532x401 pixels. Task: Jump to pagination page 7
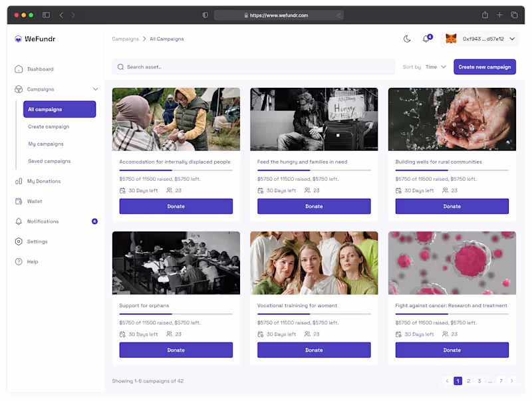(x=501, y=381)
